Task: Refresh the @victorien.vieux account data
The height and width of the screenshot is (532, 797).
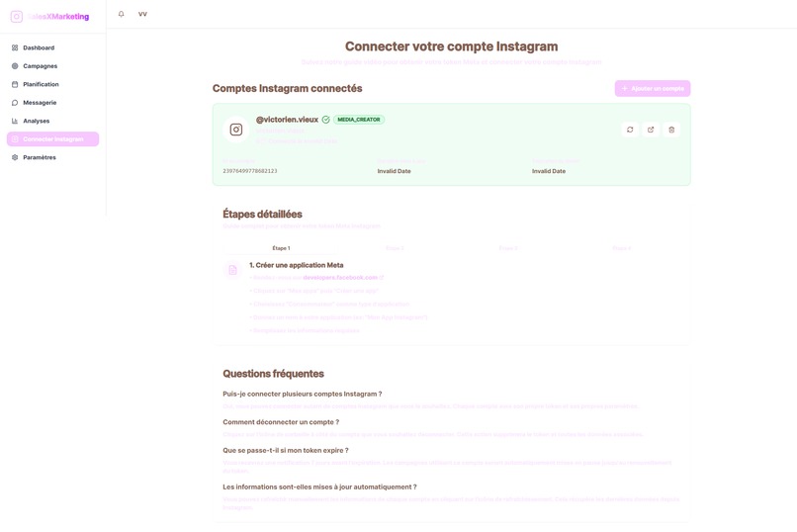Action: [x=630, y=130]
